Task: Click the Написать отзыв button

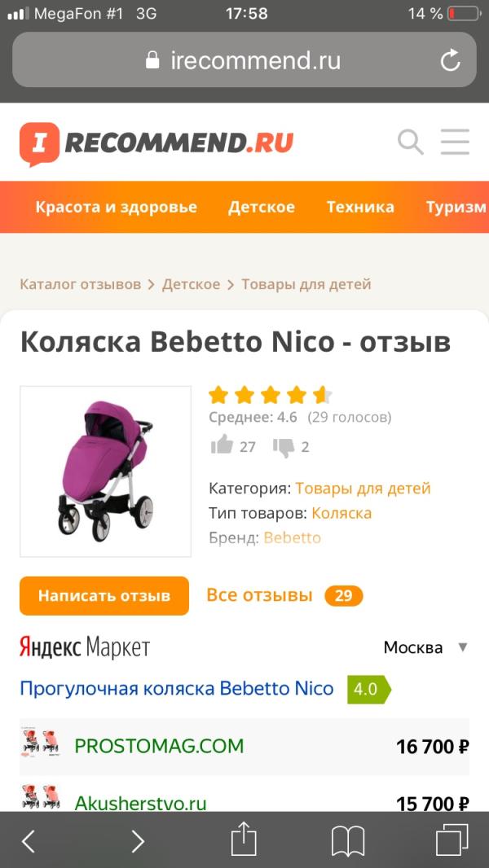Action: (104, 596)
